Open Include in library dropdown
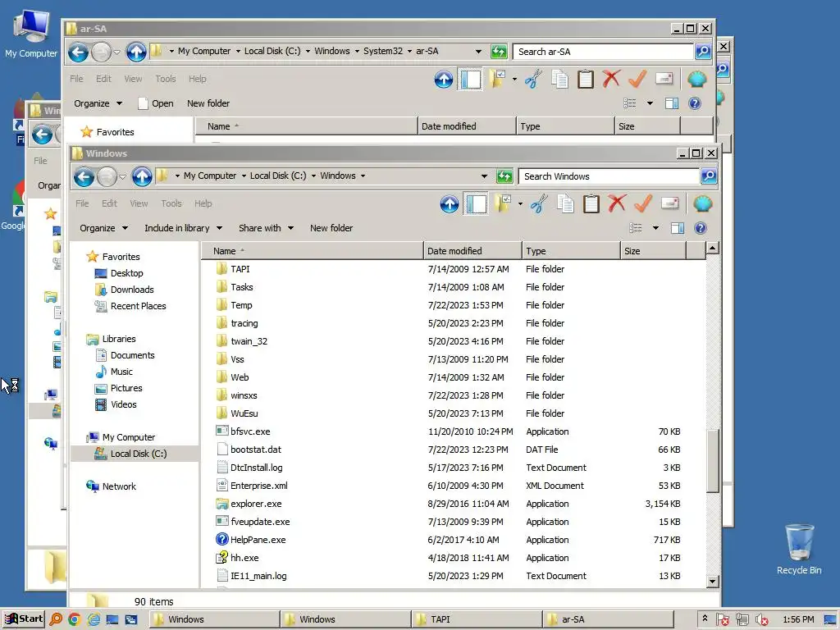The width and height of the screenshot is (840, 630). coord(183,228)
